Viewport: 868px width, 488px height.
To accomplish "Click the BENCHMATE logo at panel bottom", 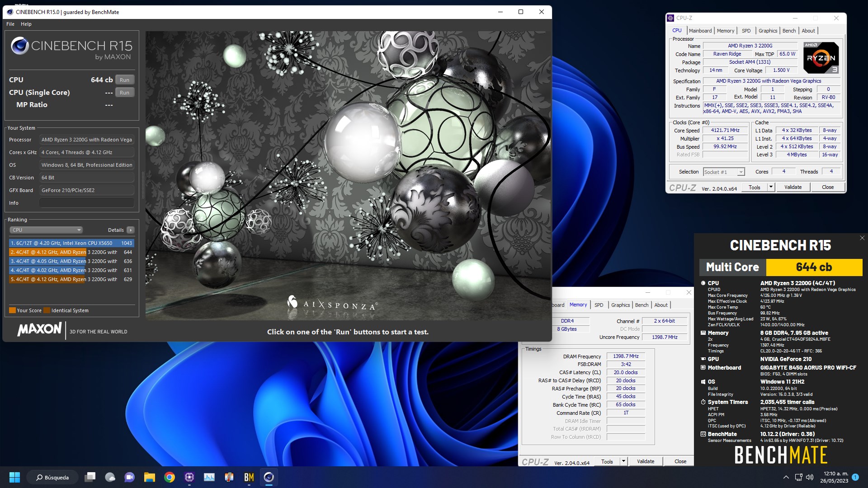I will pos(781,455).
